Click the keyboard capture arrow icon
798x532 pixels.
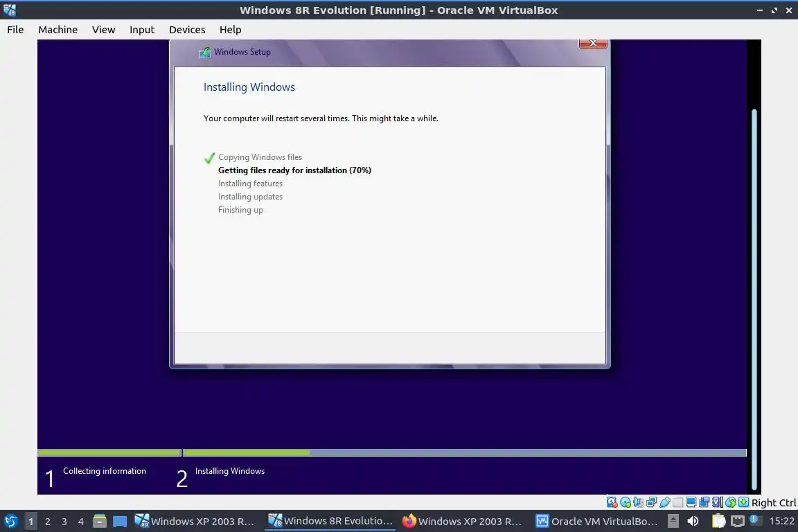[743, 502]
